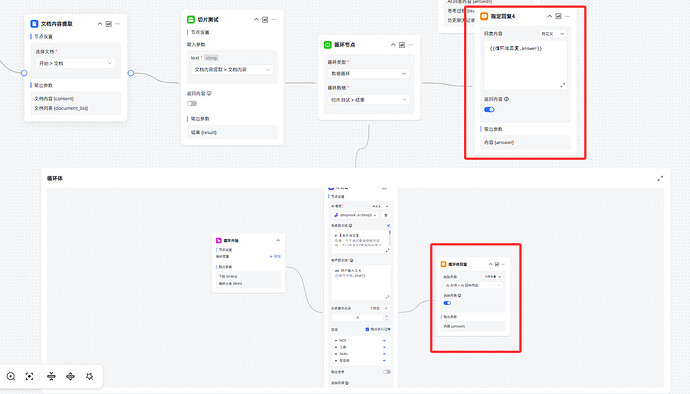Screen dimensions: 690x394
Task: Click the system prompt text box
Action: [360, 241]
